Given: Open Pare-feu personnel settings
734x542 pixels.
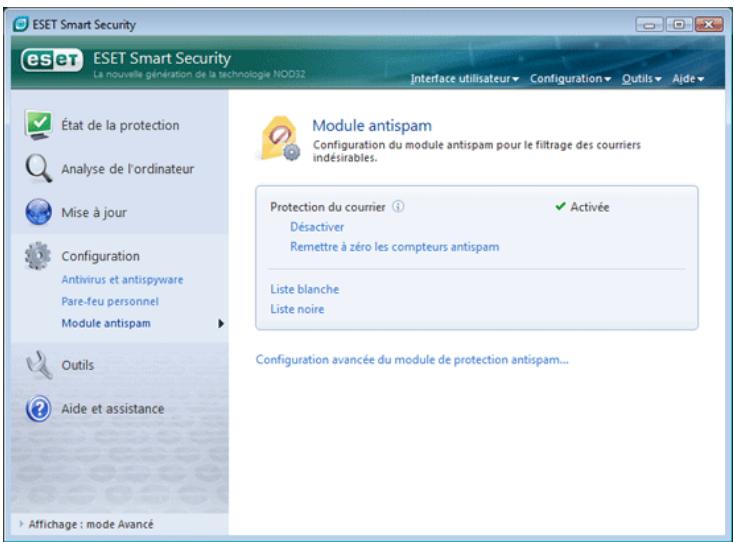Looking at the screenshot, I should pos(110,301).
